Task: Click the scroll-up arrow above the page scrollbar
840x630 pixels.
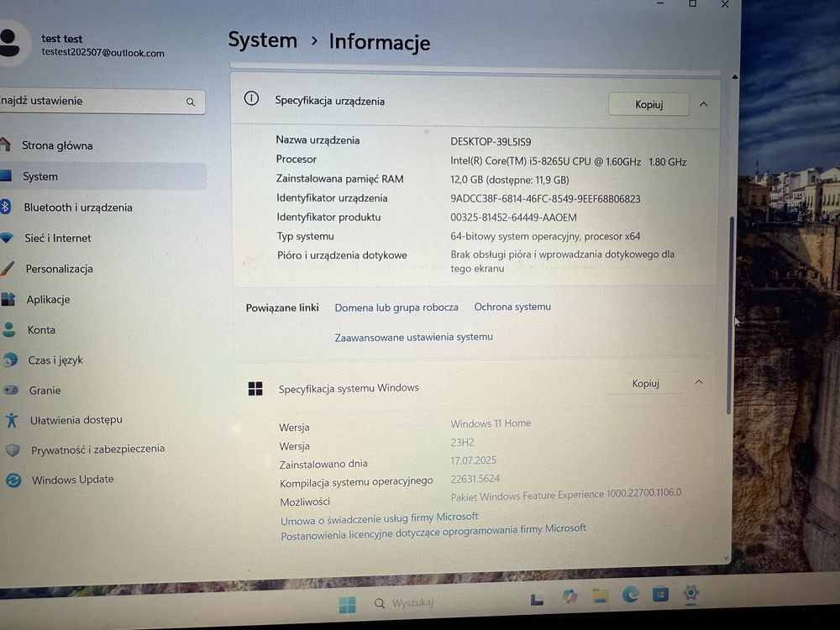Action: coord(735,77)
